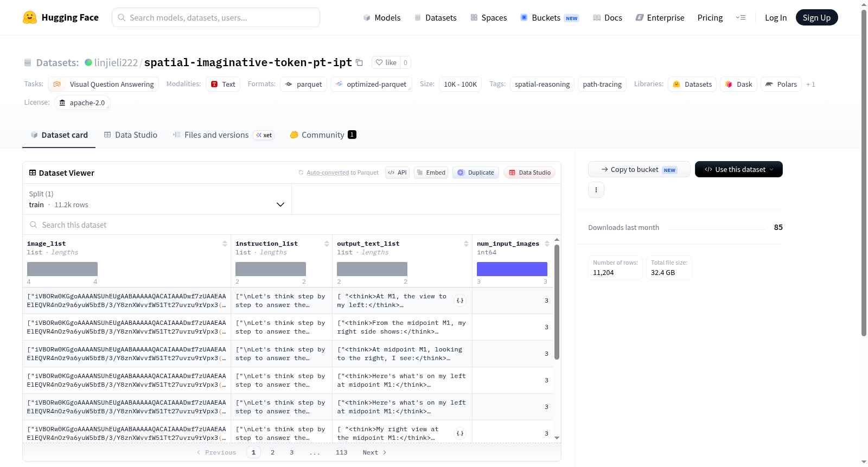868x467 pixels.
Task: Expand JSON cell in the 'My right view' row
Action: [x=460, y=433]
